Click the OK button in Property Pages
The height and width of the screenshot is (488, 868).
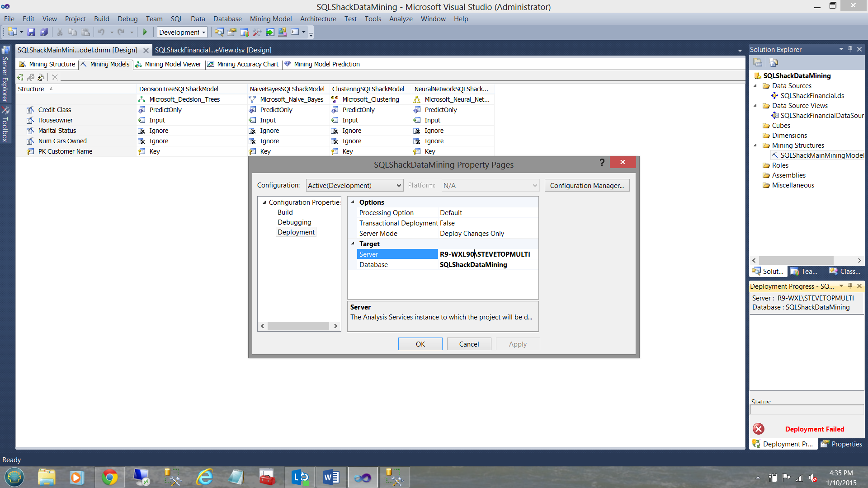coord(420,344)
